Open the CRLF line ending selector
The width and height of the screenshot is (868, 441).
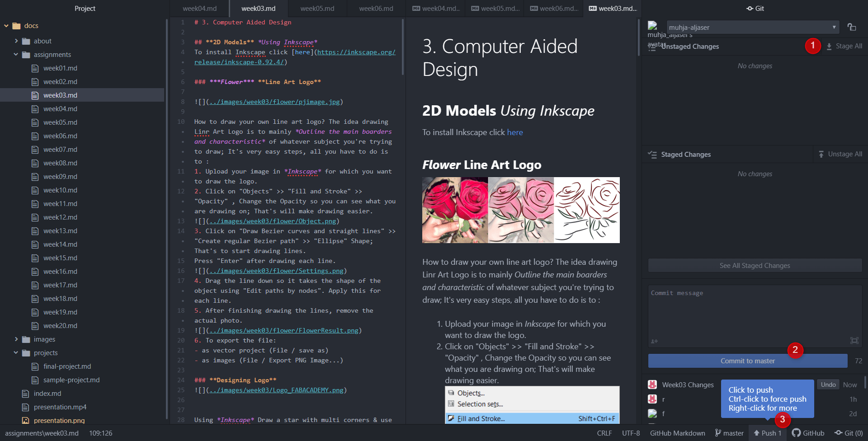[604, 433]
